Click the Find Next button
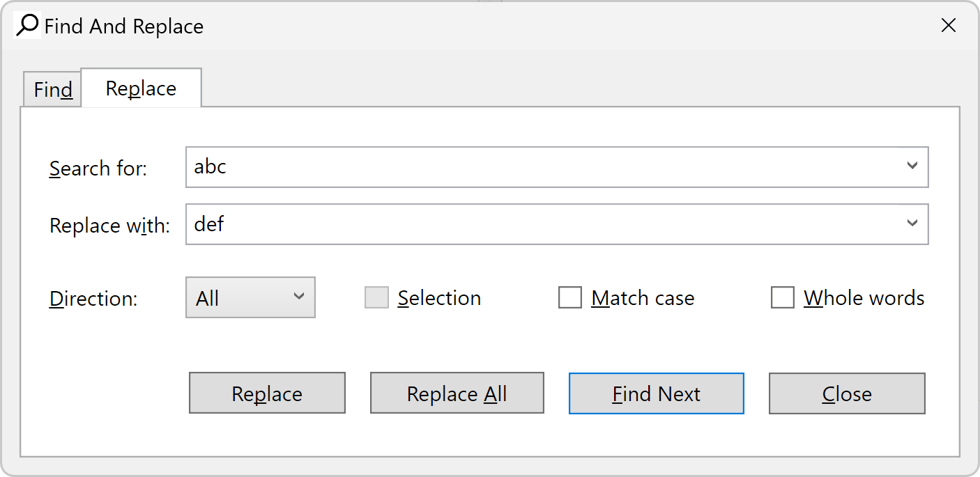980x477 pixels. pyautogui.click(x=657, y=393)
